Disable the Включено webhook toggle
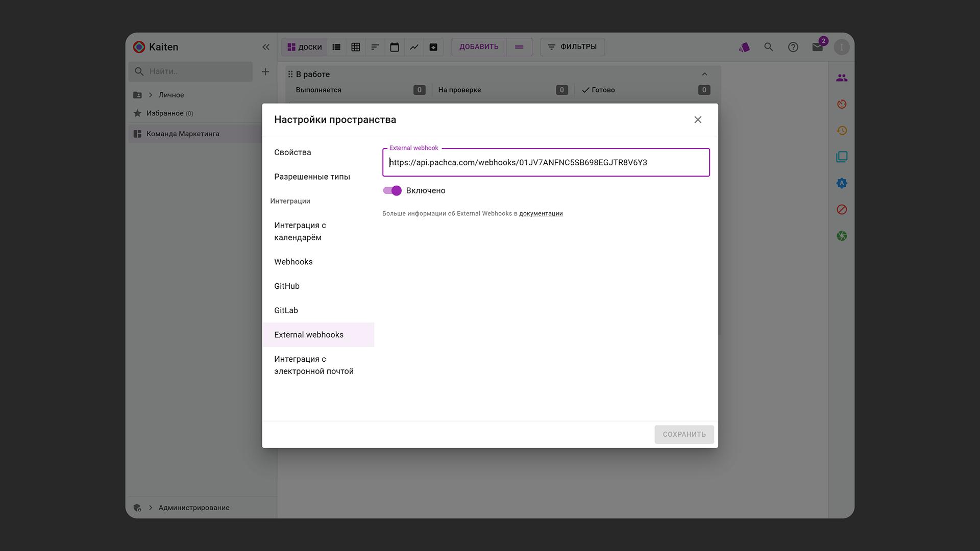980x551 pixels. (x=392, y=190)
